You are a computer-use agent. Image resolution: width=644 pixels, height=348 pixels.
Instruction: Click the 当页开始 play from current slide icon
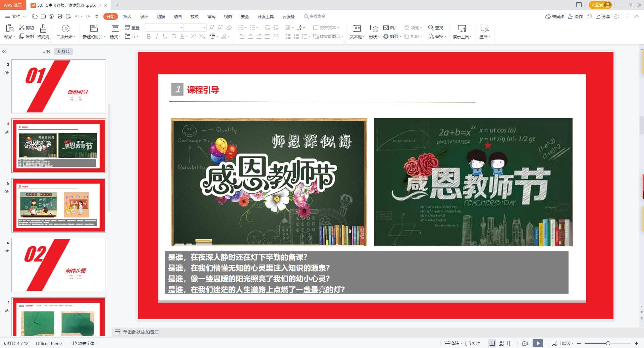66,29
